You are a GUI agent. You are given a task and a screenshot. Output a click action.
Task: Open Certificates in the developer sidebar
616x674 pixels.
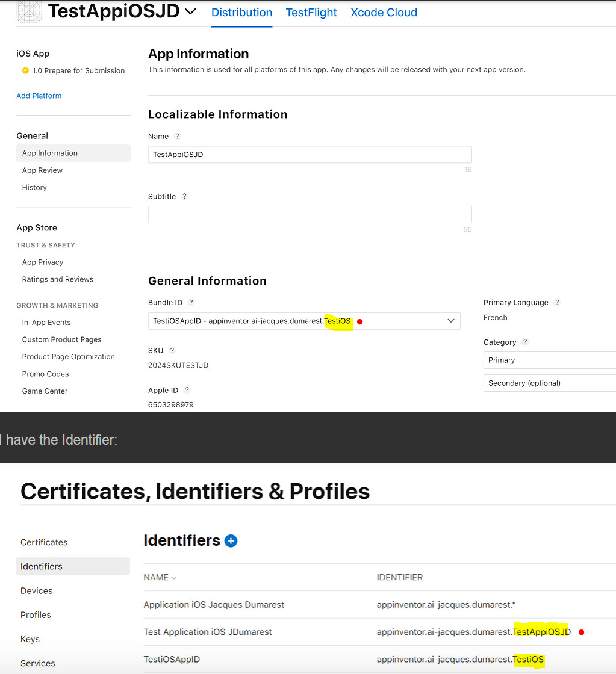[44, 542]
